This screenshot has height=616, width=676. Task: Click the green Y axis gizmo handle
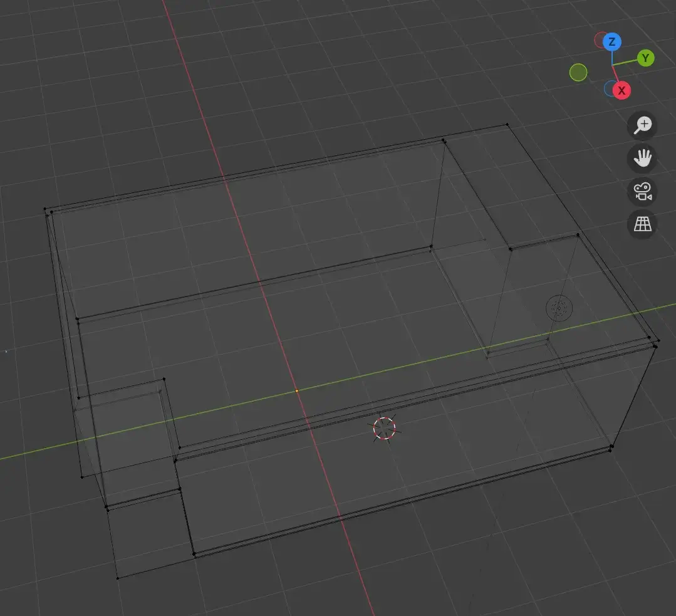coord(645,58)
